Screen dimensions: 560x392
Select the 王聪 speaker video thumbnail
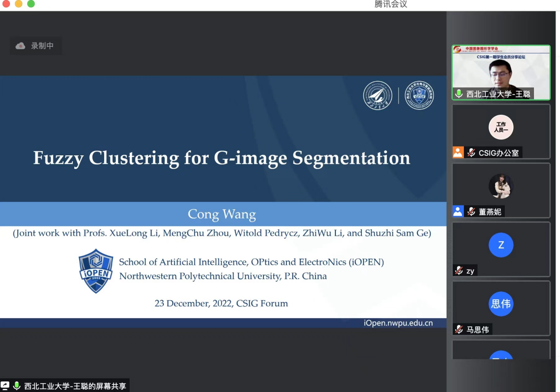[501, 72]
